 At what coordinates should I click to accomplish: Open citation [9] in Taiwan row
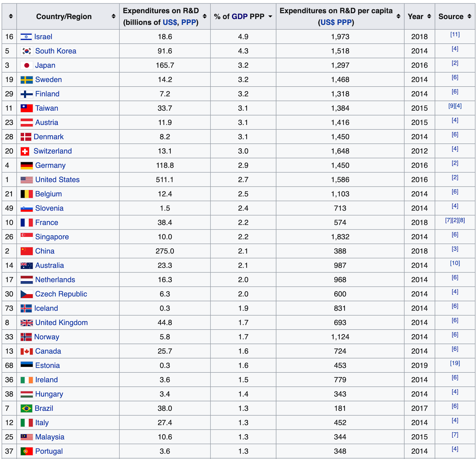[x=452, y=106]
